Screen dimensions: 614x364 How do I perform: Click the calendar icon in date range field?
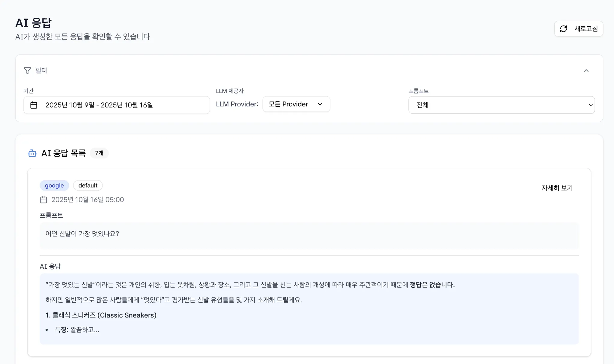34,105
